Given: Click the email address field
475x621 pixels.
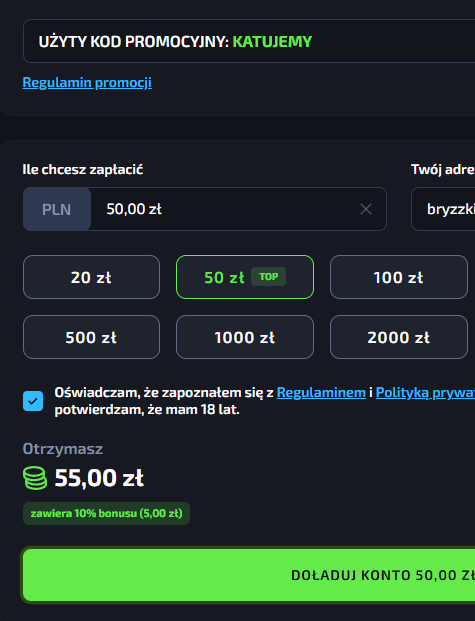Looking at the screenshot, I should (443, 209).
